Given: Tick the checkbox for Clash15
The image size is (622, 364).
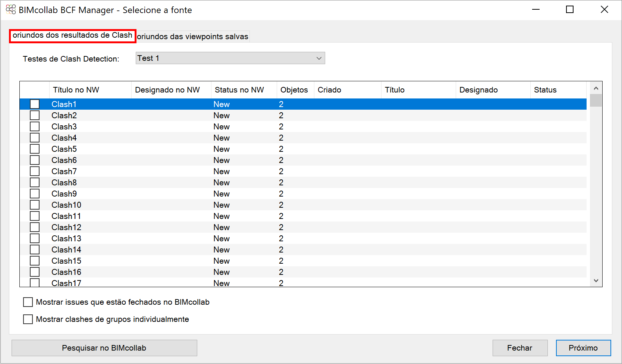Looking at the screenshot, I should [35, 261].
